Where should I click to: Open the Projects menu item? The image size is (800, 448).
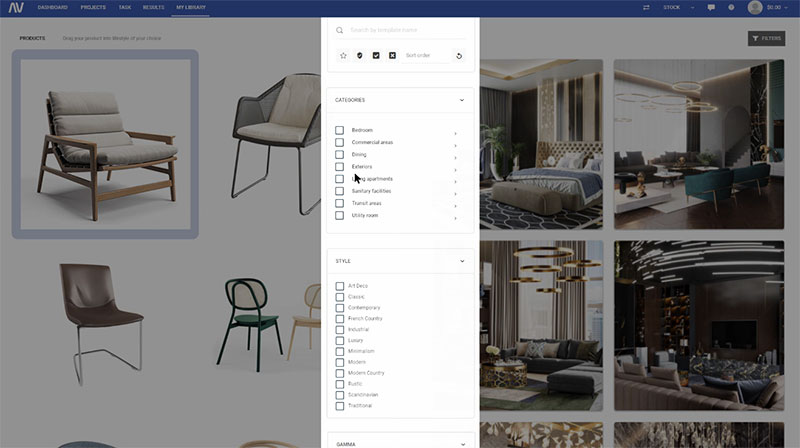coord(93,8)
